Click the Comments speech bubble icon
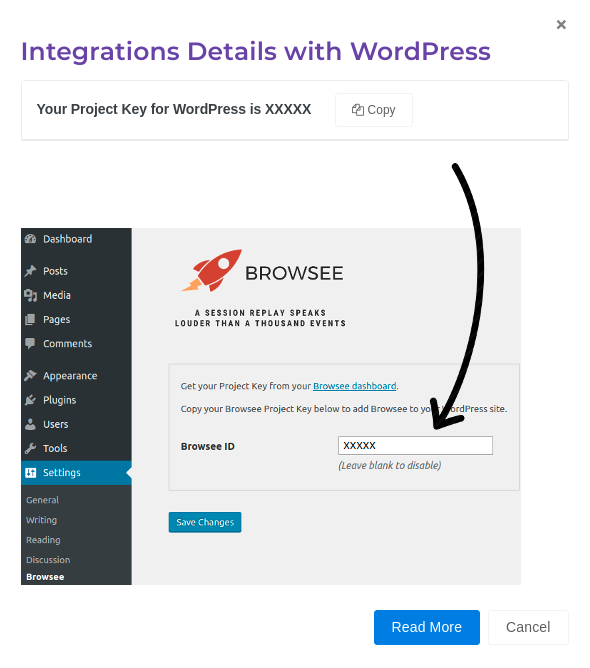 pyautogui.click(x=30, y=343)
